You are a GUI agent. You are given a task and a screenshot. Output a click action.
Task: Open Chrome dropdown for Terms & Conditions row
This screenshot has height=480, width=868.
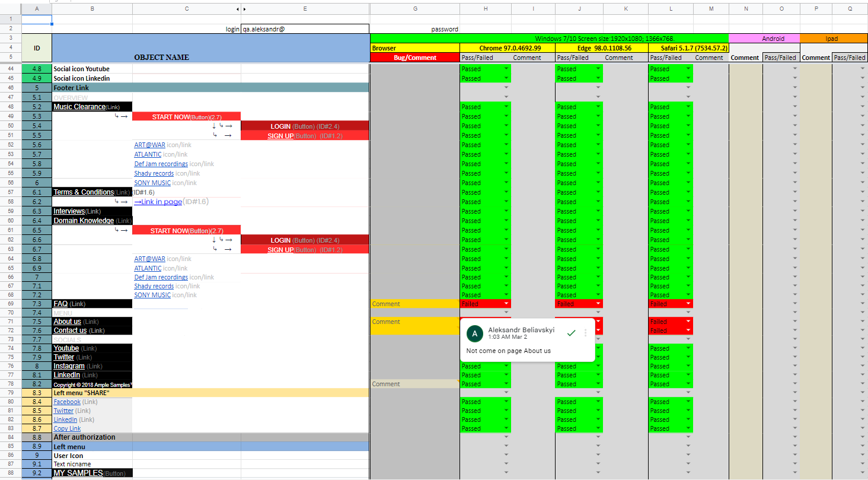point(506,192)
